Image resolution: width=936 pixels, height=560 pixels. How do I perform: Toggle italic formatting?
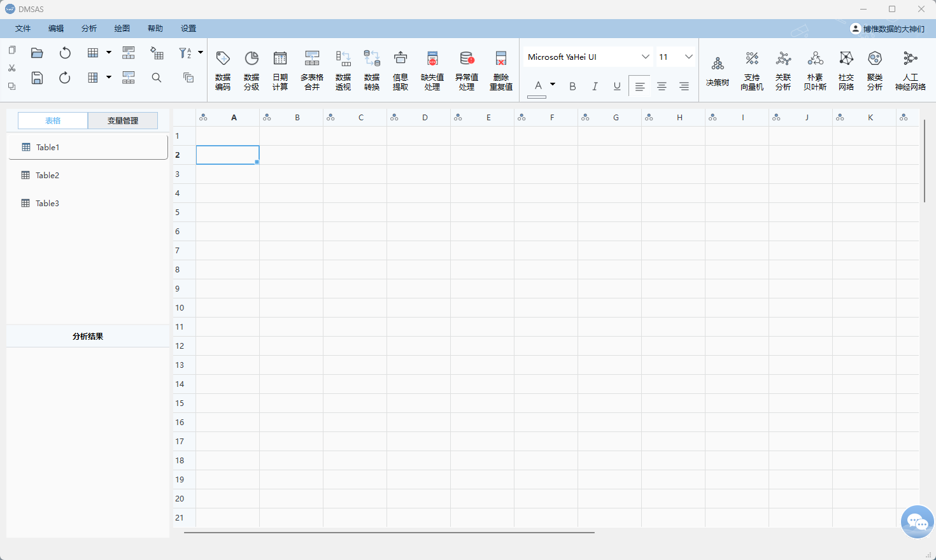point(595,86)
